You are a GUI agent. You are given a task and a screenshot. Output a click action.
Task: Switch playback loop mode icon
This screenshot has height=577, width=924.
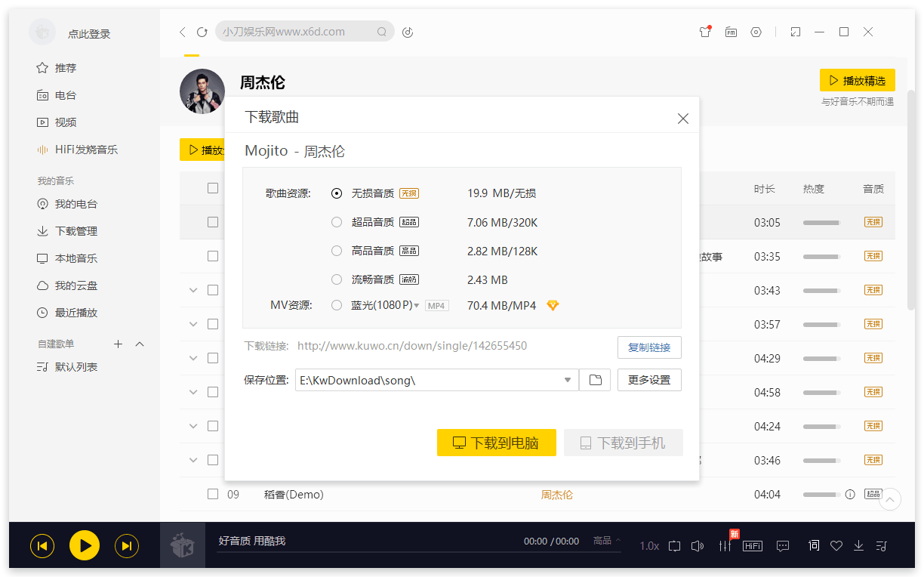pyautogui.click(x=674, y=545)
